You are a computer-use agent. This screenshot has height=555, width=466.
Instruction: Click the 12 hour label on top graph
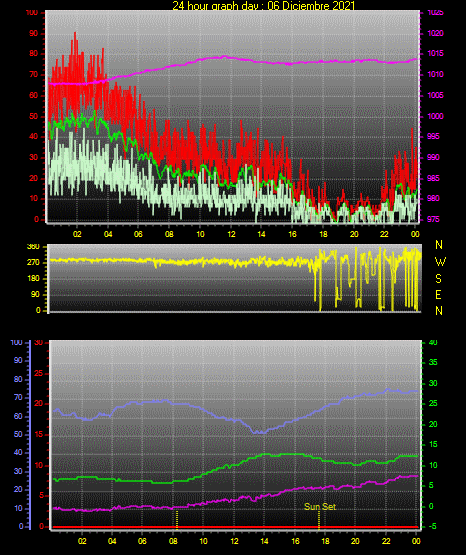coord(231,234)
